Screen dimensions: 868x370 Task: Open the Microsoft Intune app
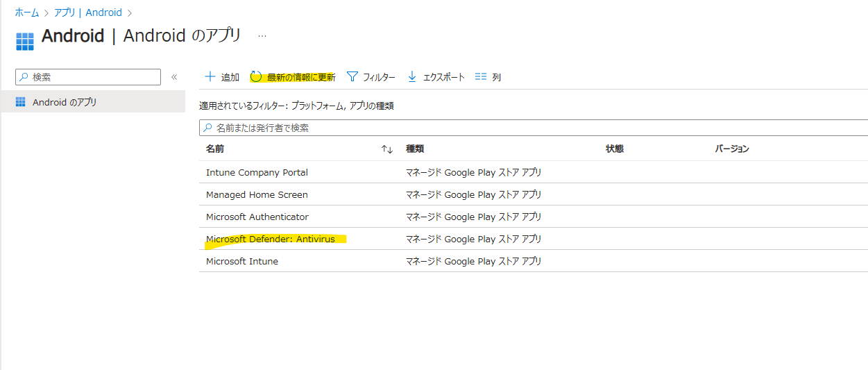point(242,261)
